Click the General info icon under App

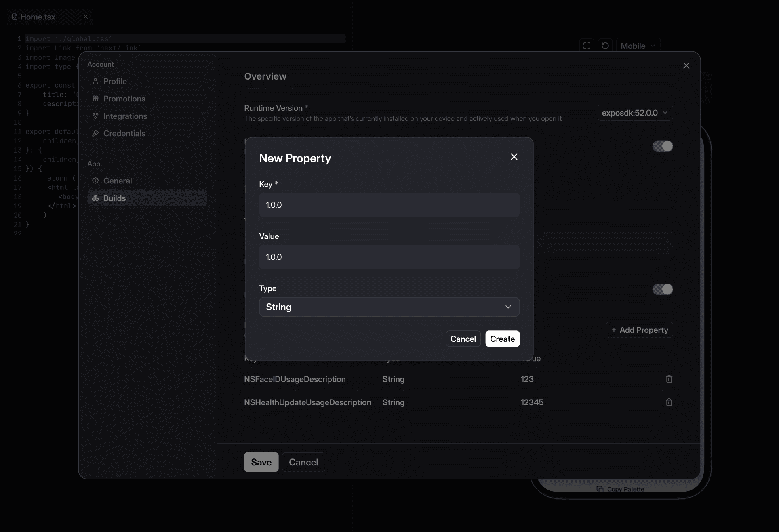tap(96, 181)
